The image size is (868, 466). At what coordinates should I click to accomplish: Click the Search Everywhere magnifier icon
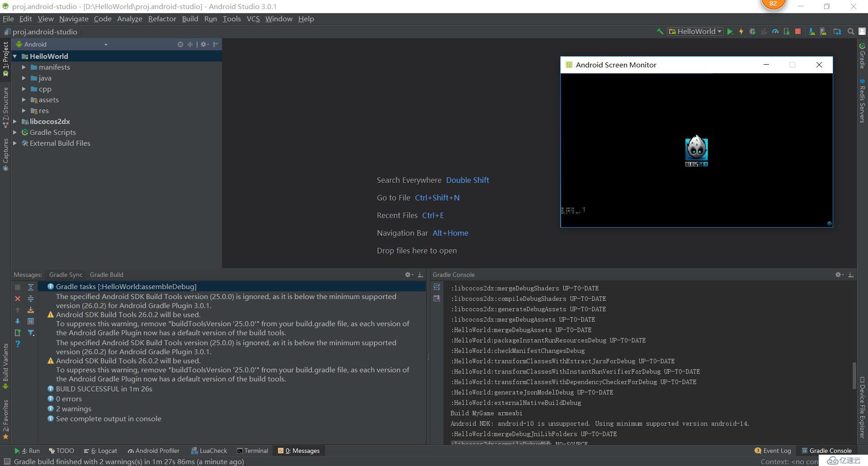[851, 31]
